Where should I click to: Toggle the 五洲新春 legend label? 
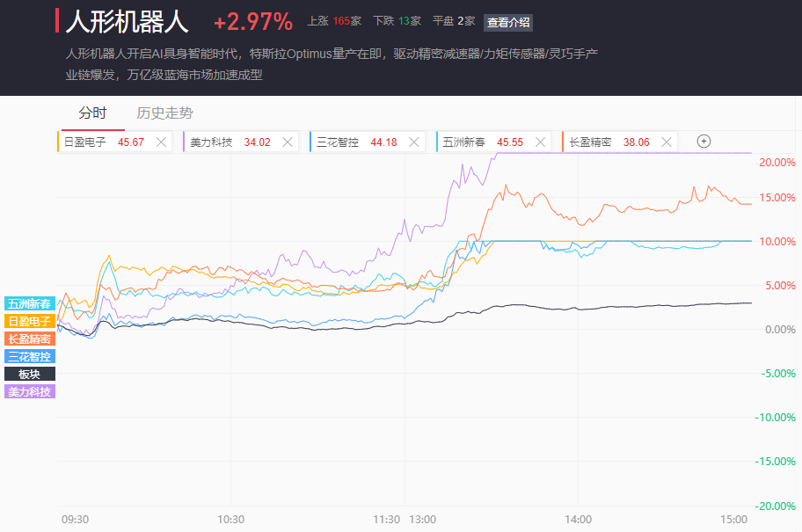click(x=30, y=303)
